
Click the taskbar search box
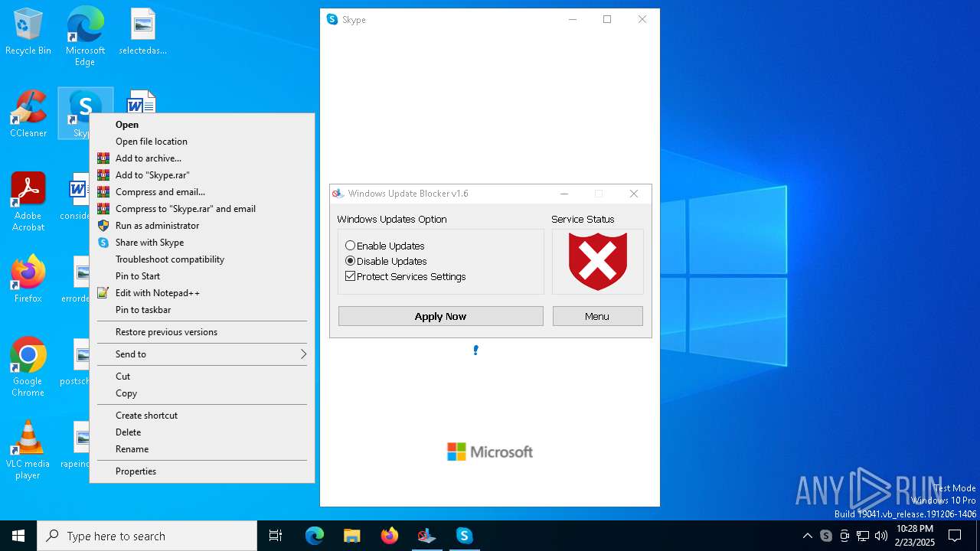pyautogui.click(x=147, y=536)
